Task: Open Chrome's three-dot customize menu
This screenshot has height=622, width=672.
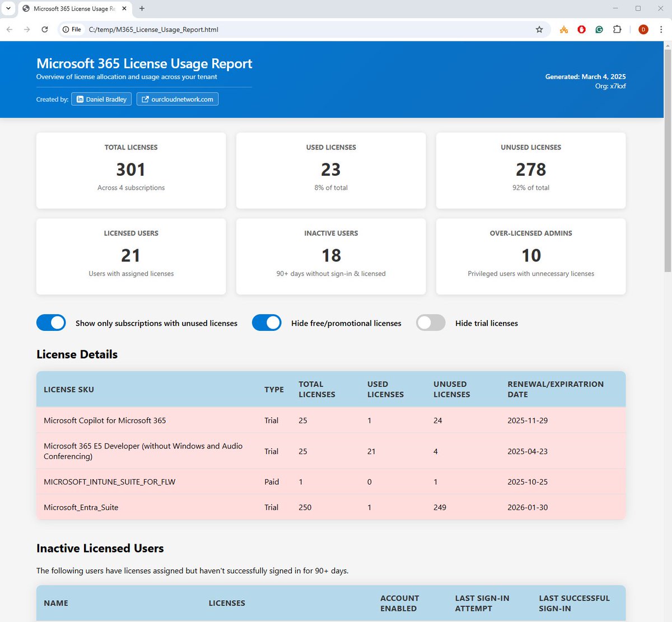Action: (661, 29)
